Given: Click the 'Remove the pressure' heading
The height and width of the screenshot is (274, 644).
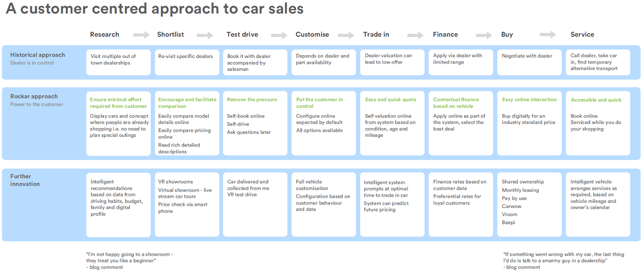Looking at the screenshot, I should point(252,99).
